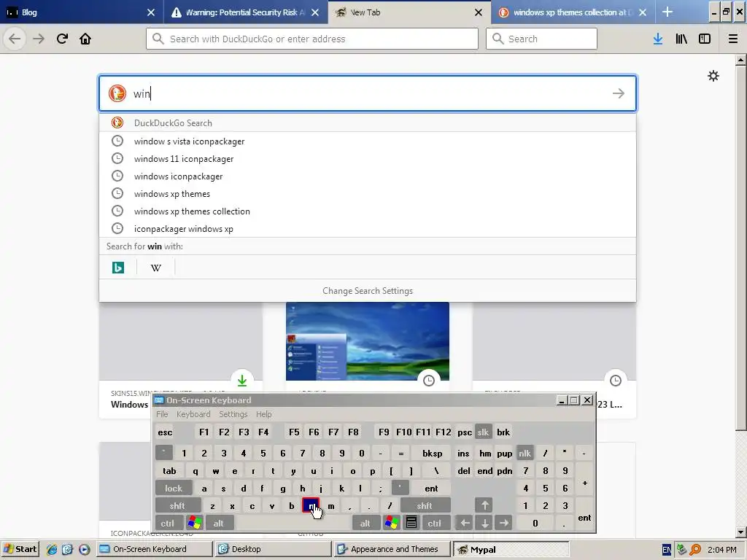Open the Downloads arrow in toolbar
This screenshot has height=560, width=747.
(658, 39)
